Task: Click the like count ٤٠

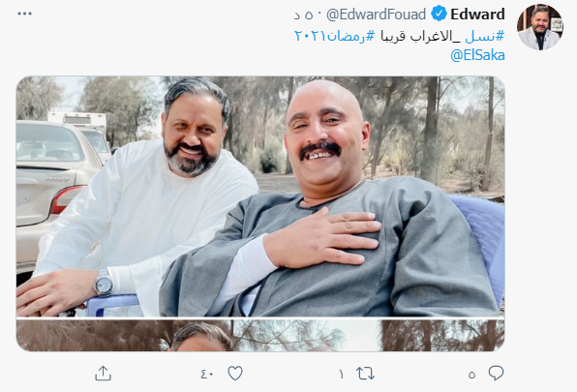Action: (x=207, y=374)
